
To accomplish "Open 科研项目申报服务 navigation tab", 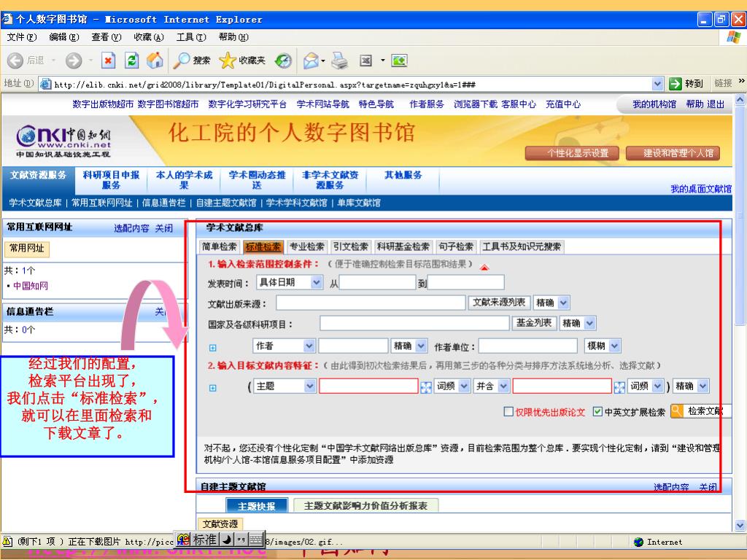I will (111, 180).
